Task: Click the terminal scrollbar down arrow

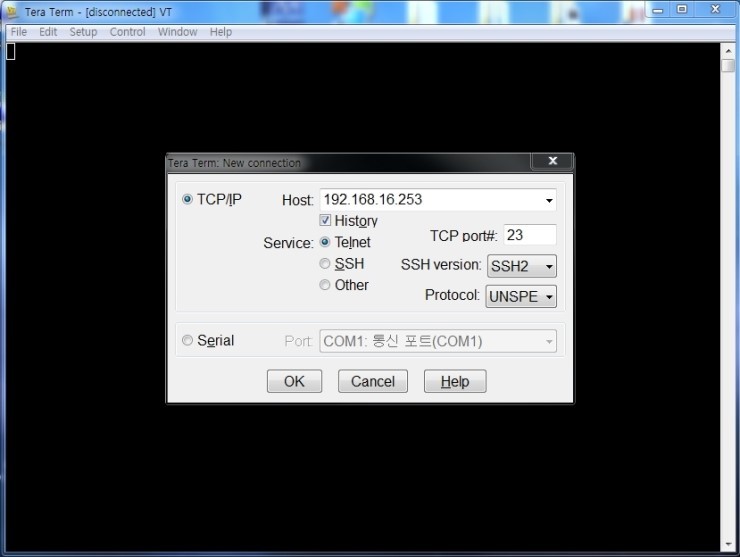Action: pyautogui.click(x=728, y=545)
